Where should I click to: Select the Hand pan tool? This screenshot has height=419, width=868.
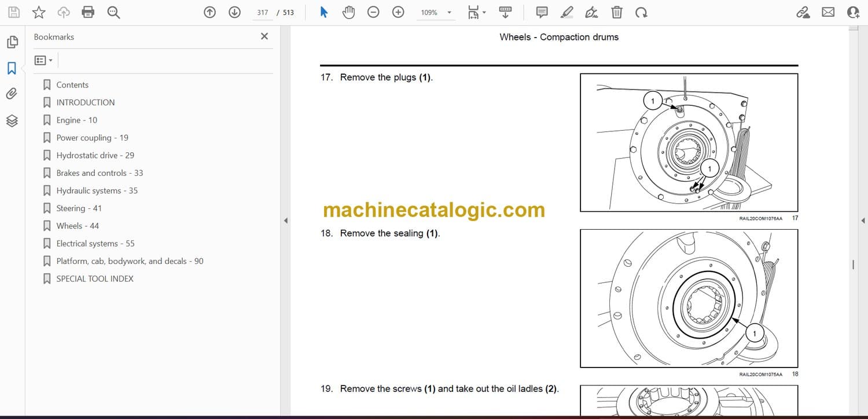pos(348,12)
